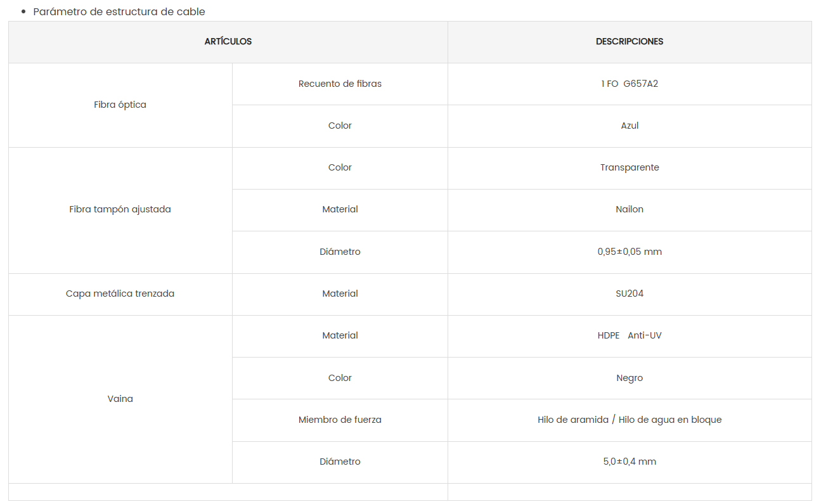Click the Parámetro de estructura de cable heading

click(x=119, y=11)
